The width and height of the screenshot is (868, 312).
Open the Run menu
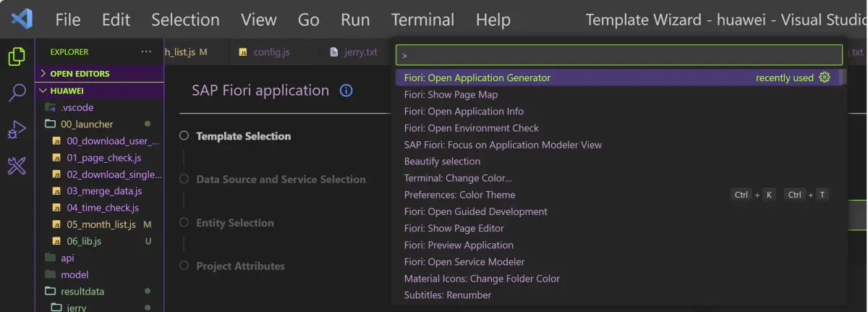coord(355,20)
